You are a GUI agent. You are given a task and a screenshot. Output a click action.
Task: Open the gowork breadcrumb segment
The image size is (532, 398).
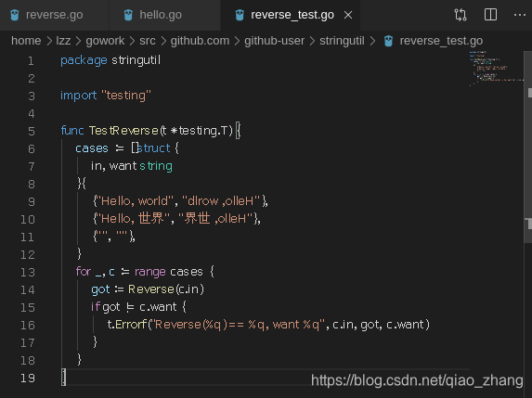click(x=105, y=41)
